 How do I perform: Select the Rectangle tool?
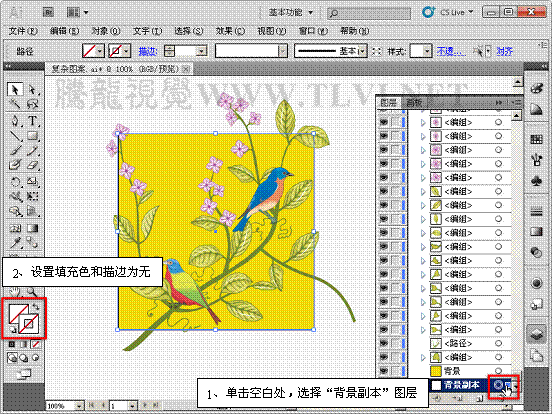32,136
